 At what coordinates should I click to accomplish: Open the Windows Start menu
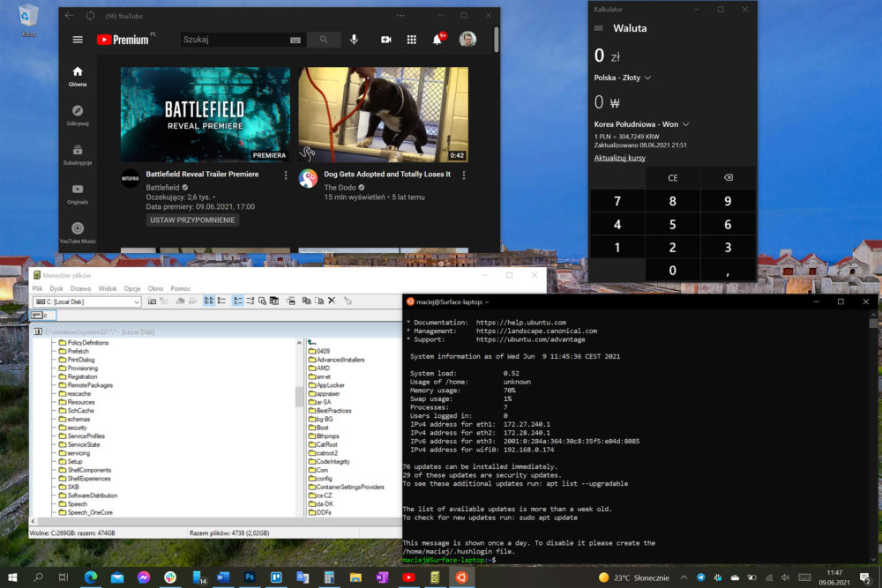click(x=12, y=577)
